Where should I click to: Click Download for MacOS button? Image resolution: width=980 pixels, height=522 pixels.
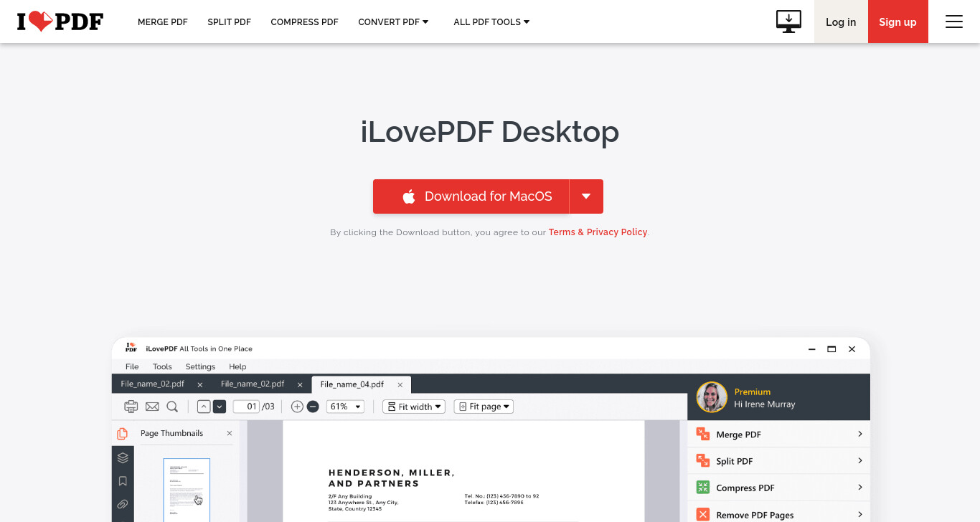pos(471,196)
